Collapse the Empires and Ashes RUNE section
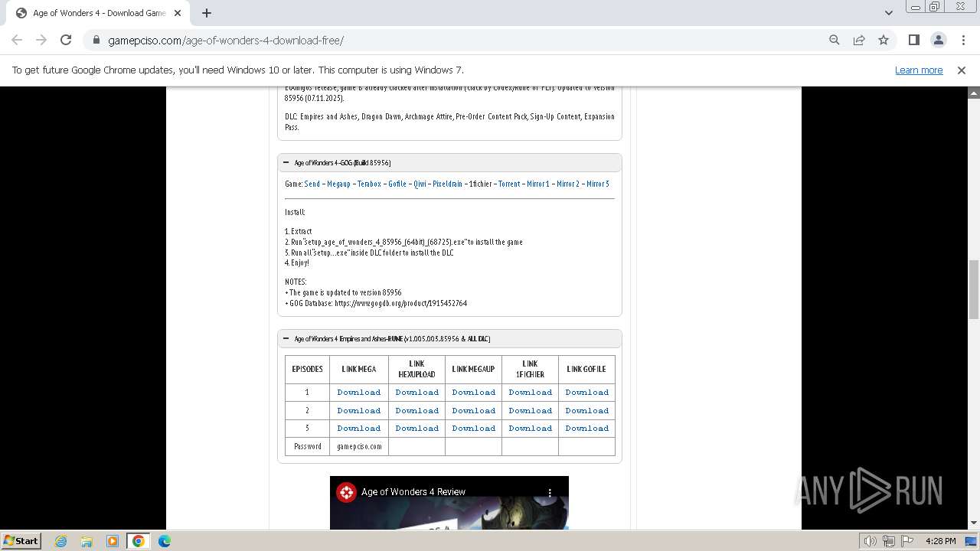 [286, 338]
